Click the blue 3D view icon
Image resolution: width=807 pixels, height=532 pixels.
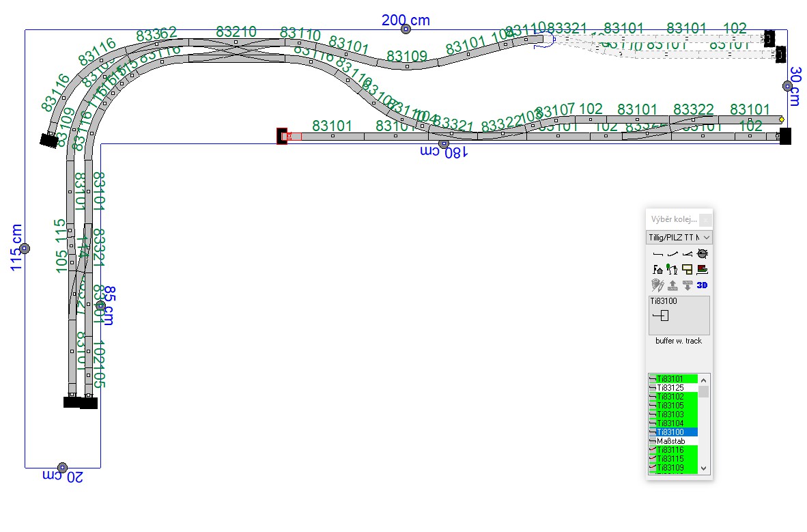pos(702,285)
